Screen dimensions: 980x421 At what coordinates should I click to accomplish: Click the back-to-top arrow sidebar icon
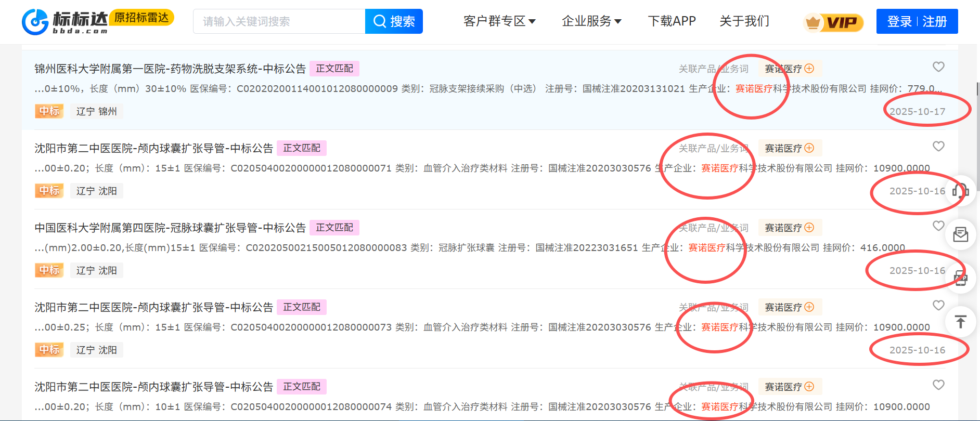[960, 322]
